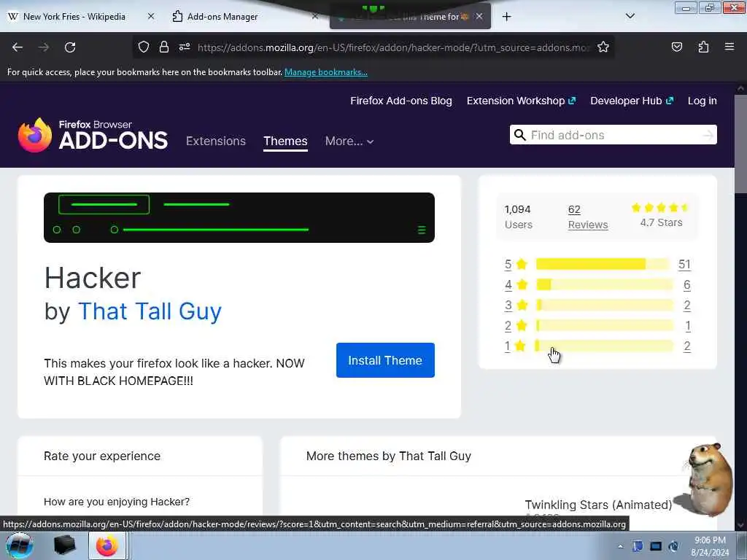Click the 51 five-star review count
747x560 pixels.
click(x=684, y=264)
